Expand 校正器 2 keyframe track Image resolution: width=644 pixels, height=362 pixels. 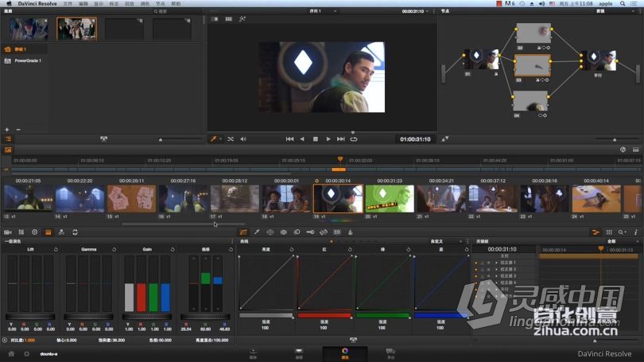[496, 269]
